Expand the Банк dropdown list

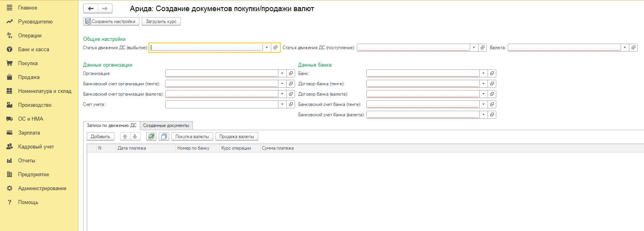[x=483, y=73]
